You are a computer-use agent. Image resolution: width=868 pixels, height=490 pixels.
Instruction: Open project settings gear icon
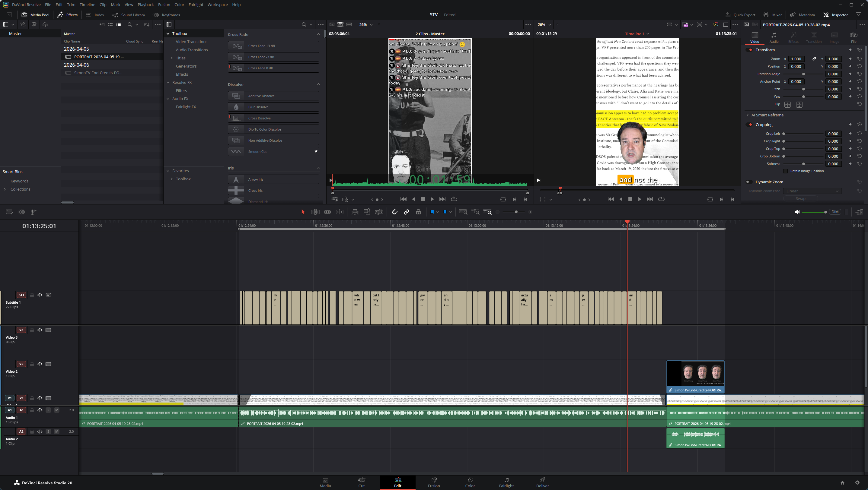857,482
